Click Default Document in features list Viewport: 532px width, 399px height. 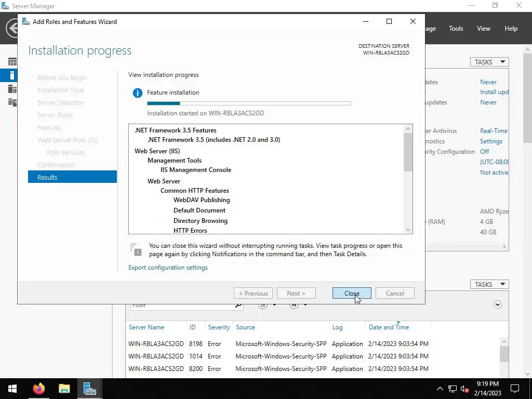tap(199, 210)
